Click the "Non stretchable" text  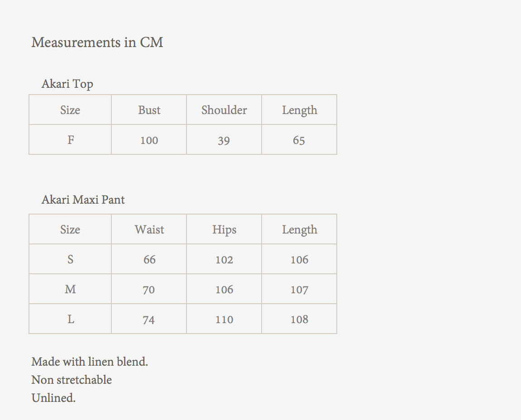tap(72, 380)
